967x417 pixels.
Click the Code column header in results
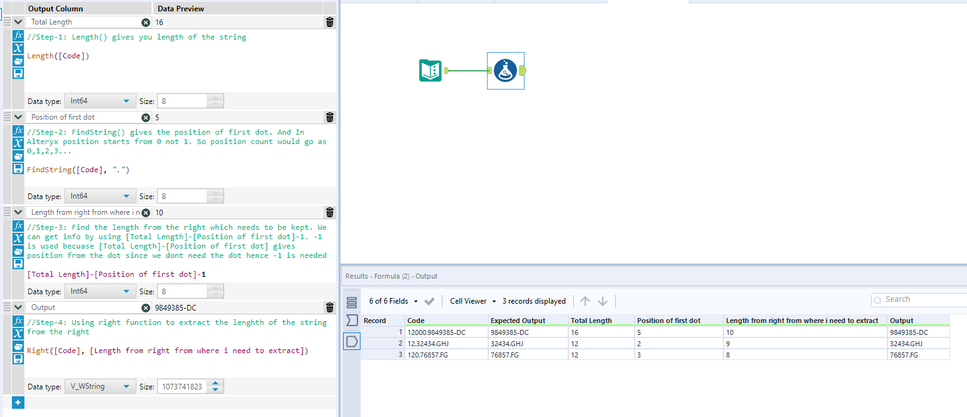pyautogui.click(x=446, y=321)
